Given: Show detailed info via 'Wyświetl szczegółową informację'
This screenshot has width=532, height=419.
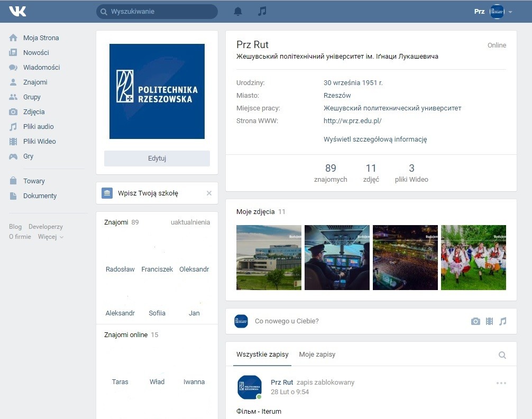Looking at the screenshot, I should coord(375,139).
